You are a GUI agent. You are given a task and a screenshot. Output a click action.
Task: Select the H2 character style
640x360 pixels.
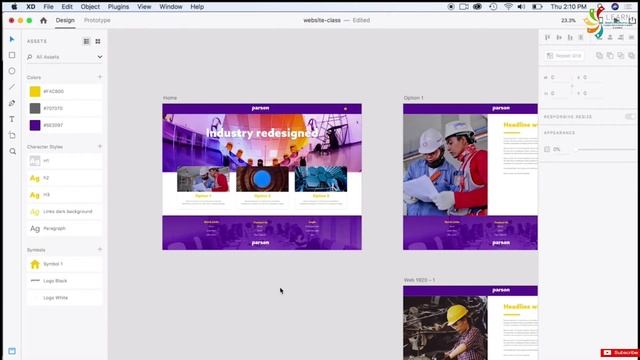tap(64, 178)
